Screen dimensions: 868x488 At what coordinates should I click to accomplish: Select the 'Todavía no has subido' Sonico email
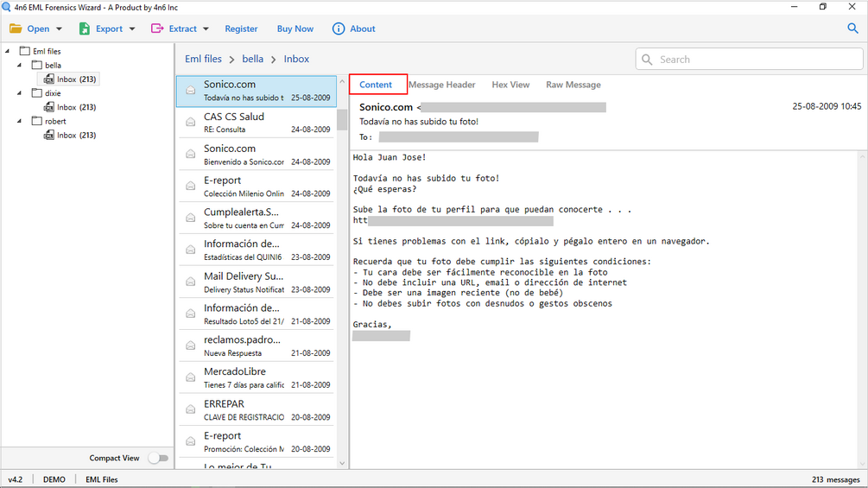[257, 92]
